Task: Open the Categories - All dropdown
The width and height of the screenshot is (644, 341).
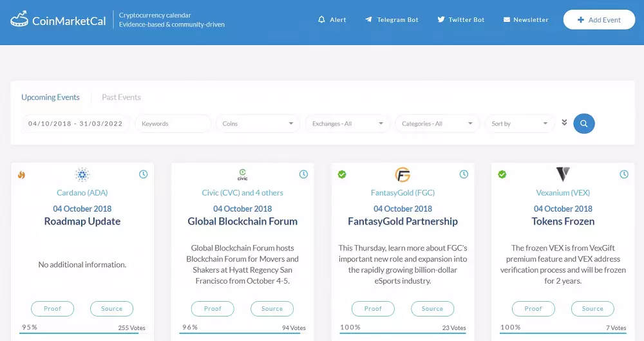Action: click(437, 124)
